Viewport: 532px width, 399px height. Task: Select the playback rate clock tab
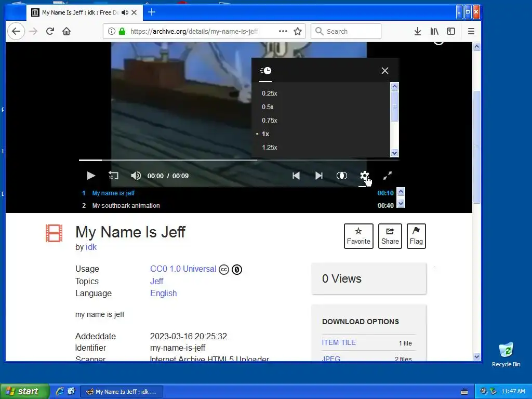[265, 71]
